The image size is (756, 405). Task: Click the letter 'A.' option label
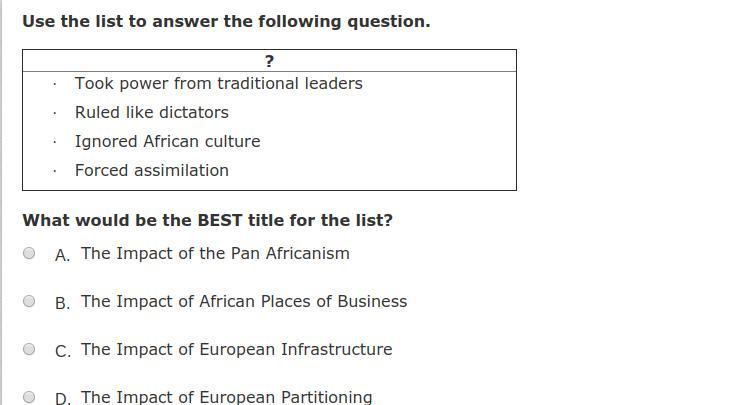coord(63,255)
